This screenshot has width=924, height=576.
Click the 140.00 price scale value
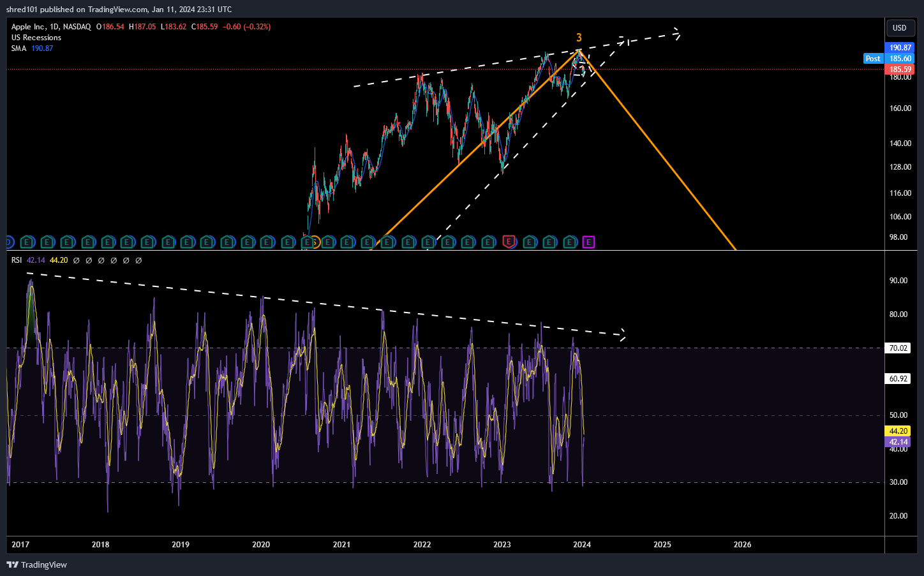tap(900, 144)
